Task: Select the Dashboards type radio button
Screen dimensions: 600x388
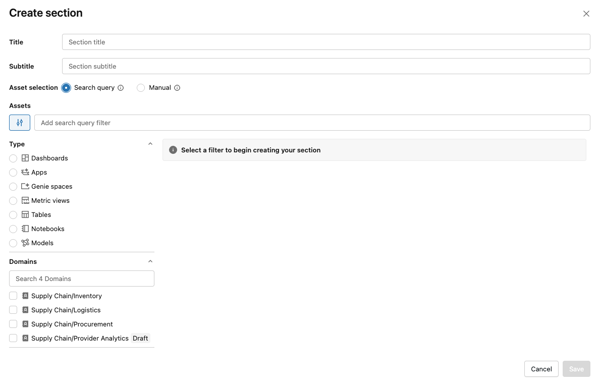Action: [13, 158]
